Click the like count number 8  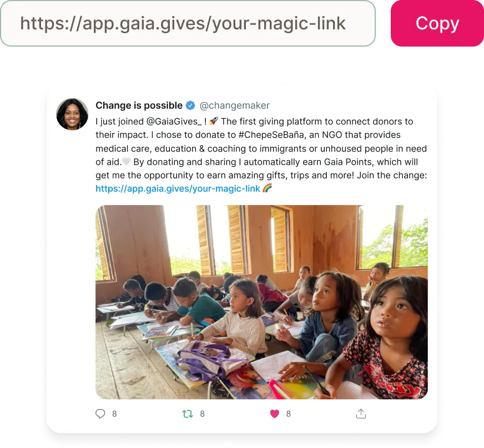288,414
